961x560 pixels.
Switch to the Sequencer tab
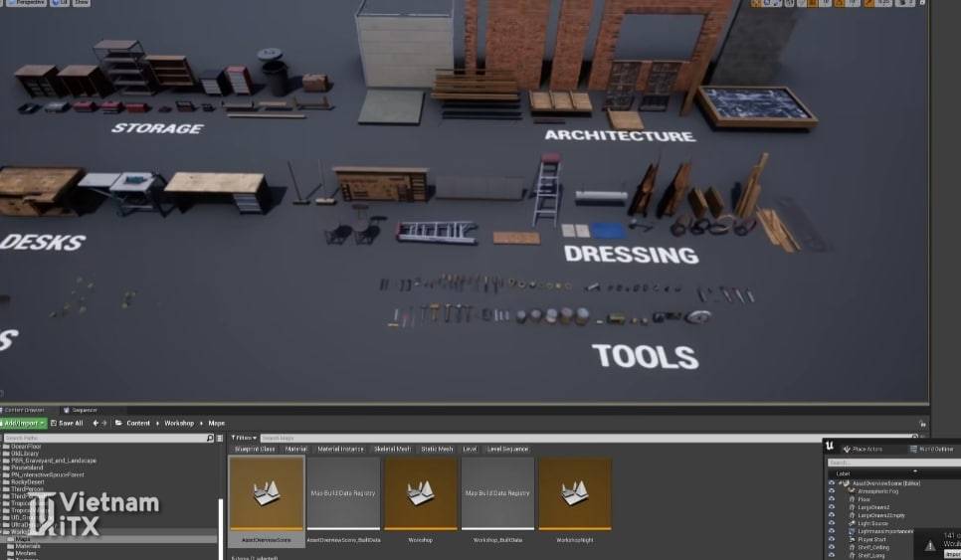[x=85, y=409]
